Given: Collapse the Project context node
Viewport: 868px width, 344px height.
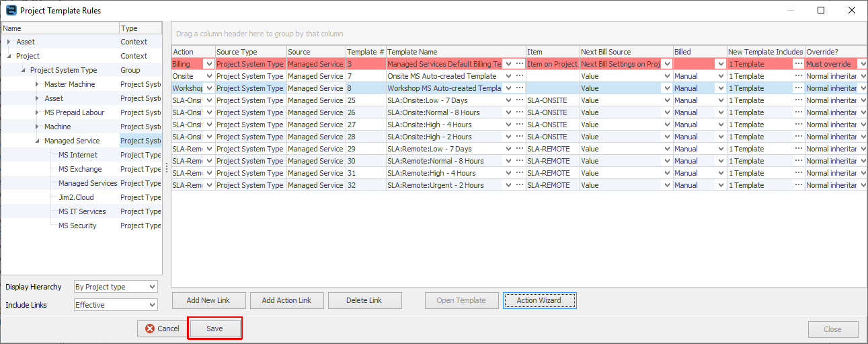Looking at the screenshot, I should pyautogui.click(x=9, y=56).
